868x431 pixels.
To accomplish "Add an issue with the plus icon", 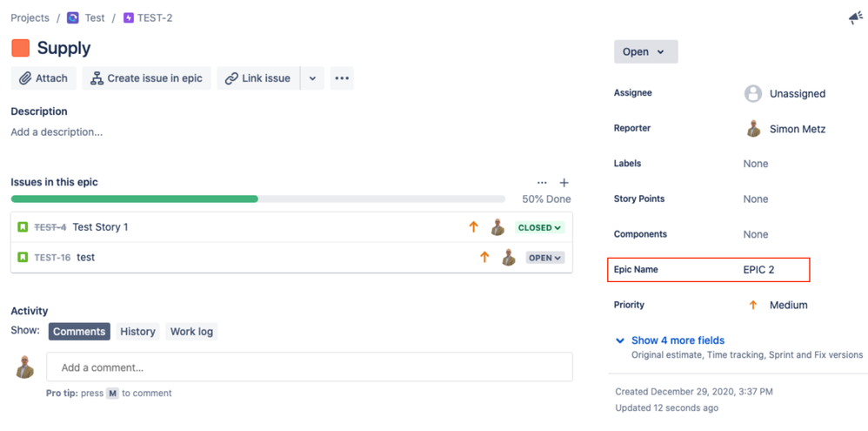I will [x=564, y=183].
